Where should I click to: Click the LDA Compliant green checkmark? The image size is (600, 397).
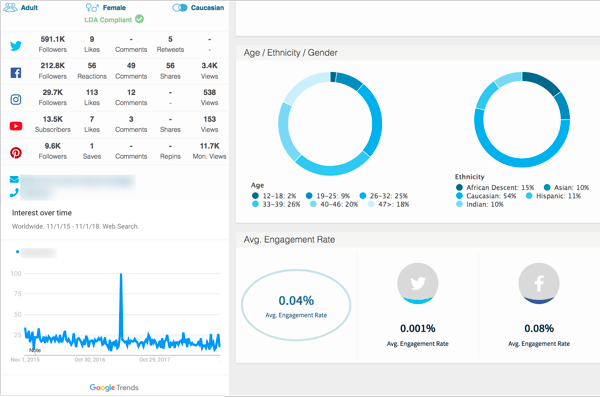pos(139,19)
